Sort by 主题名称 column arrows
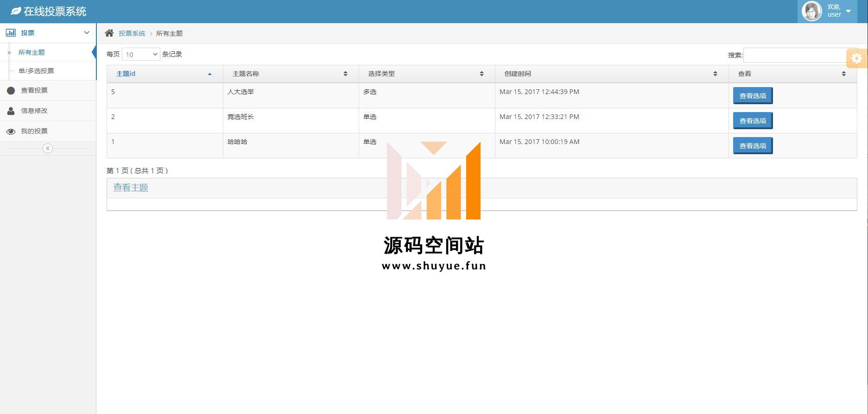This screenshot has width=868, height=414. pyautogui.click(x=345, y=74)
